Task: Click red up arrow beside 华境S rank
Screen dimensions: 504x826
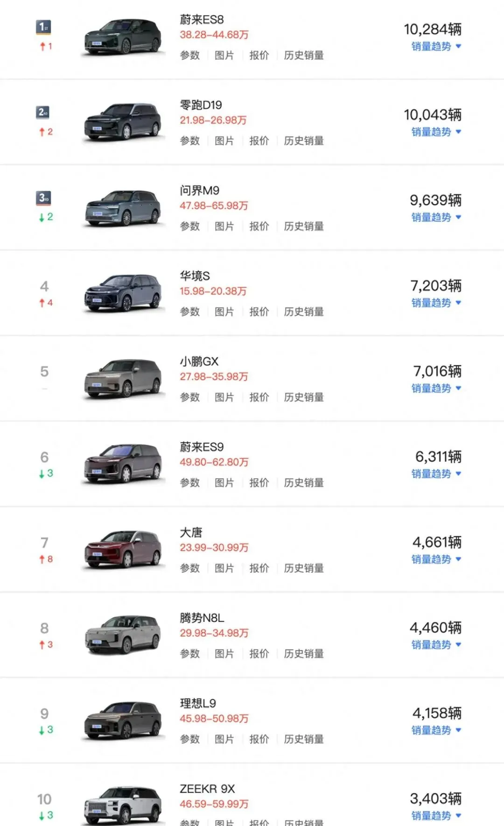Action: pos(42,303)
